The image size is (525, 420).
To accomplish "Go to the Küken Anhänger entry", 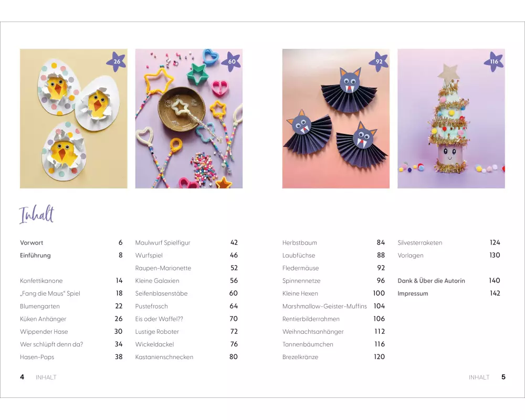I will (71, 319).
